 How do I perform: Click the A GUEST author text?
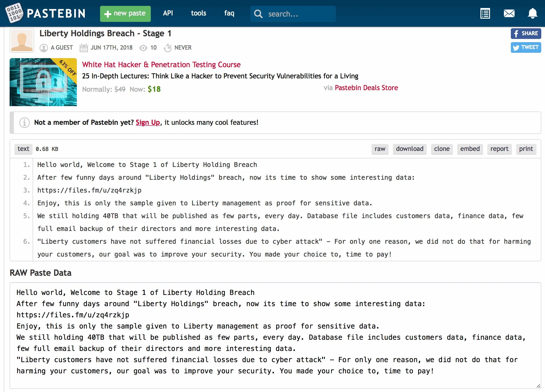[x=62, y=48]
